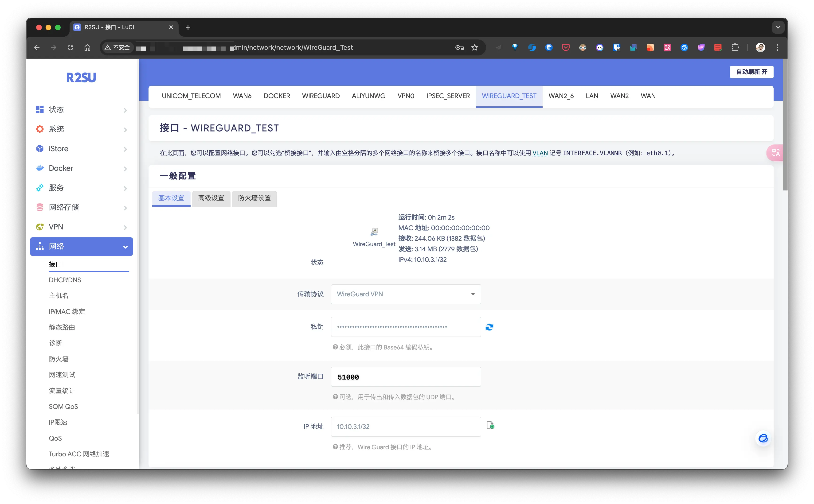Open the browser extensions puzzle icon
This screenshot has width=814, height=504.
[x=735, y=47]
